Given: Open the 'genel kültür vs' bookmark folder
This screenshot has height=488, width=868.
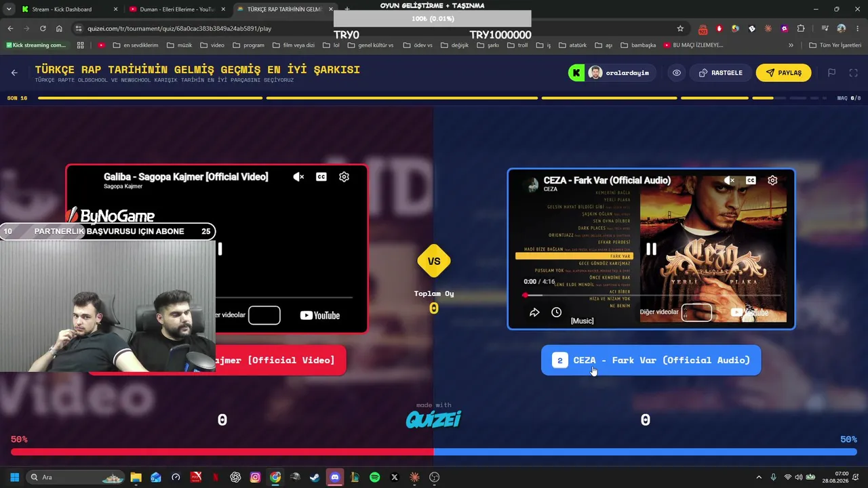Looking at the screenshot, I should tap(370, 45).
